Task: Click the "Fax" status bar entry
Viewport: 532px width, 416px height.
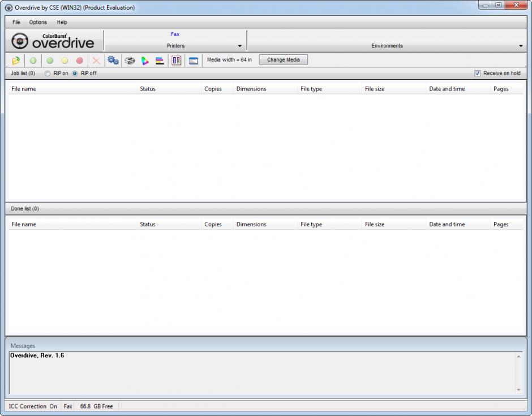Action: tap(68, 406)
